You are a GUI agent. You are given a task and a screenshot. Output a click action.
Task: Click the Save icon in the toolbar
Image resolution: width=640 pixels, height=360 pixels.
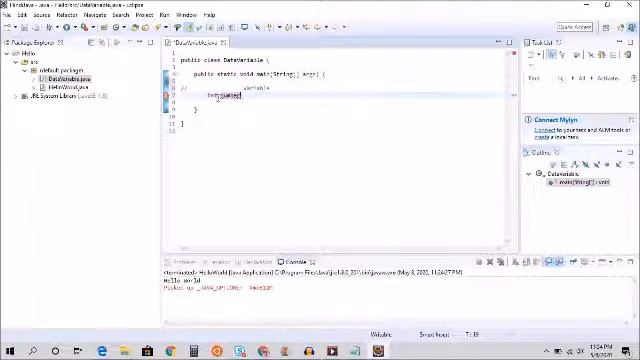[24, 27]
